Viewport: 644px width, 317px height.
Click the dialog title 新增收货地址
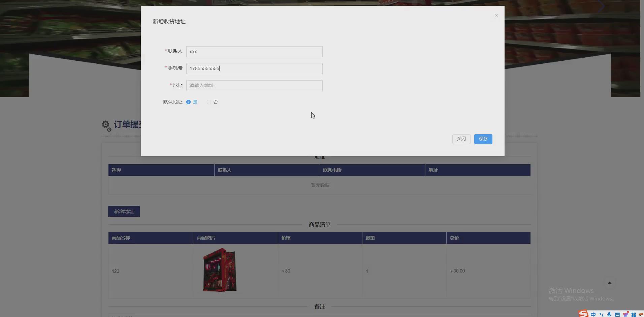169,21
